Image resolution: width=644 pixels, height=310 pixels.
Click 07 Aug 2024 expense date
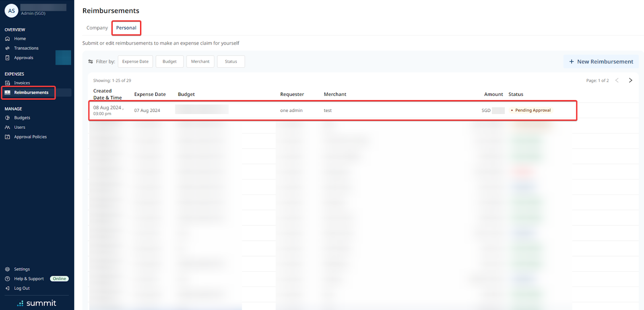(x=147, y=110)
